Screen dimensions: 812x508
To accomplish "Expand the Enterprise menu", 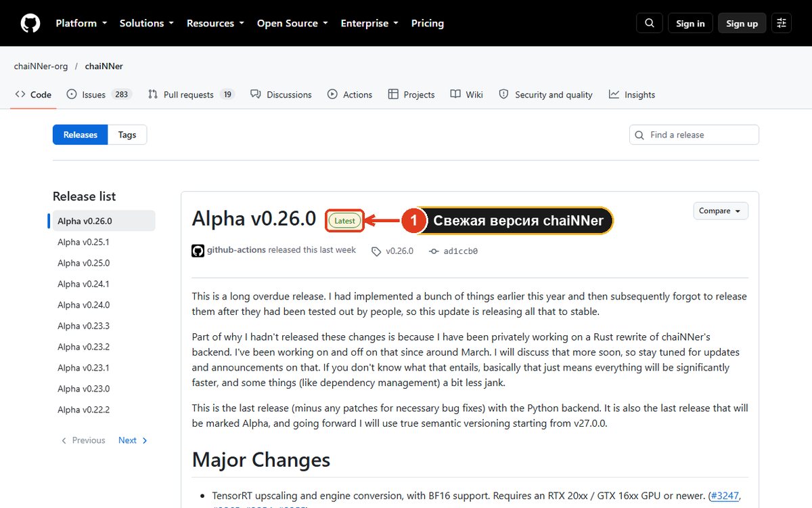I will pyautogui.click(x=369, y=23).
